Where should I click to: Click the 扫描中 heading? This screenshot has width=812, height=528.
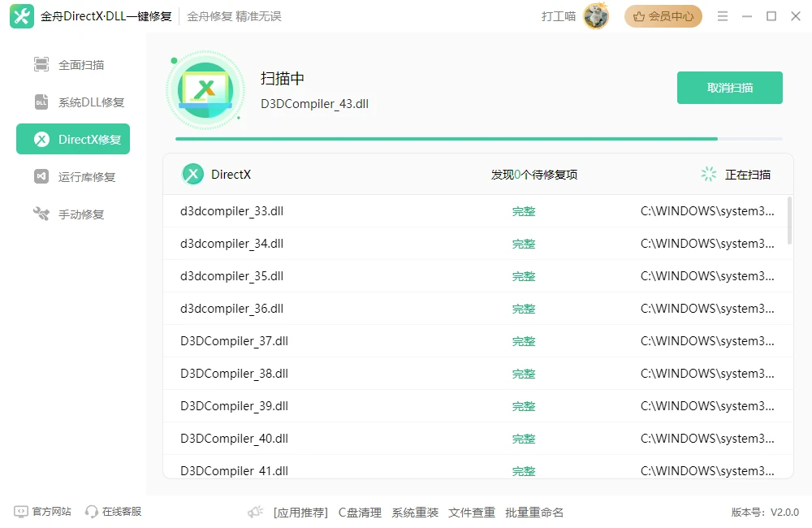(283, 78)
